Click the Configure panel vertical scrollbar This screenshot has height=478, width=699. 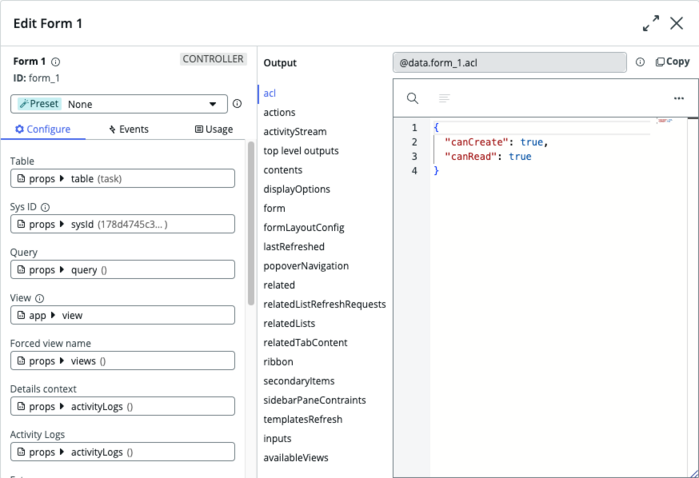pyautogui.click(x=251, y=223)
